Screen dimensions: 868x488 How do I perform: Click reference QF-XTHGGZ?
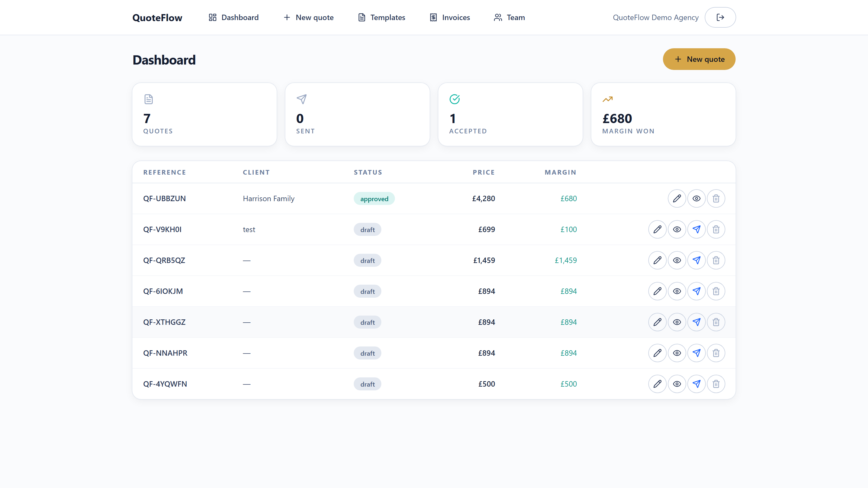point(164,322)
